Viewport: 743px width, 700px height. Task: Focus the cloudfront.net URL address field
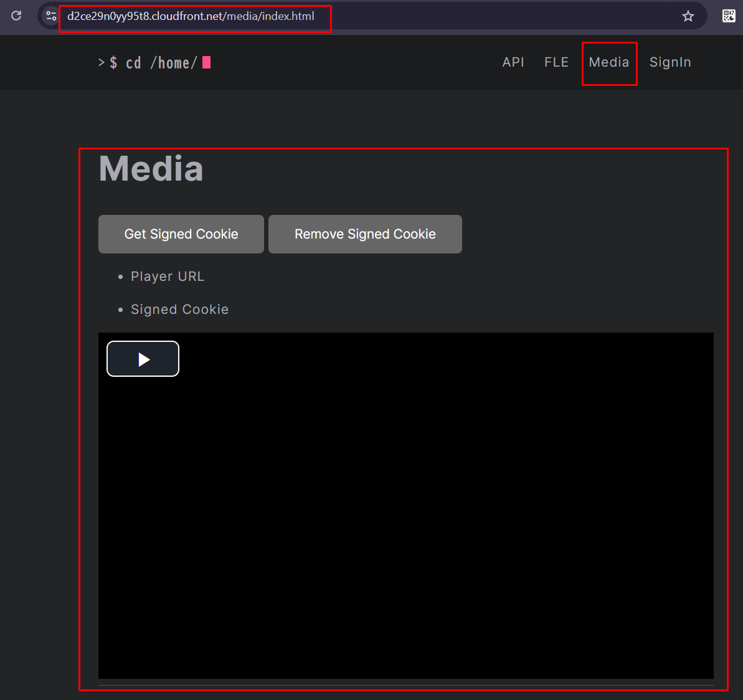[191, 16]
